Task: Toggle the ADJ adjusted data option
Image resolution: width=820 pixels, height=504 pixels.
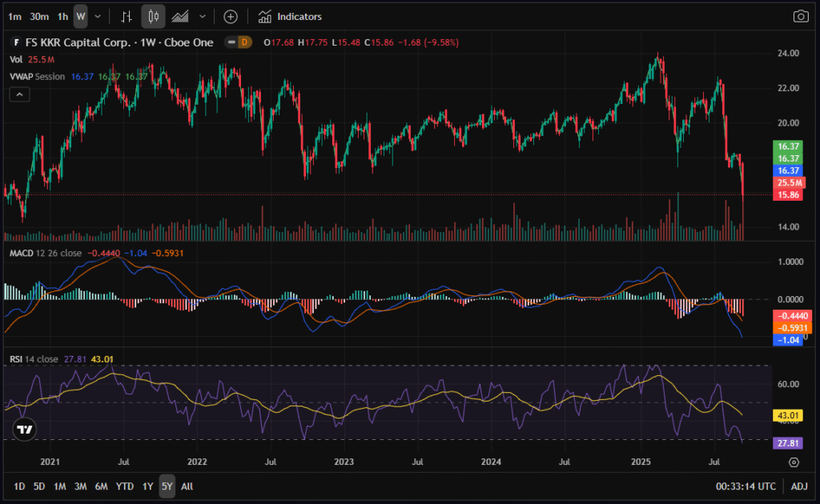Action: click(x=799, y=486)
